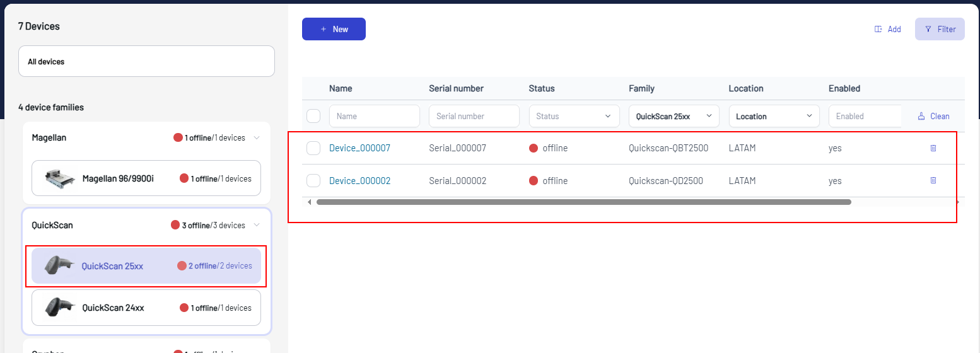The height and width of the screenshot is (353, 980).
Task: Click the Add columns button
Action: [887, 29]
